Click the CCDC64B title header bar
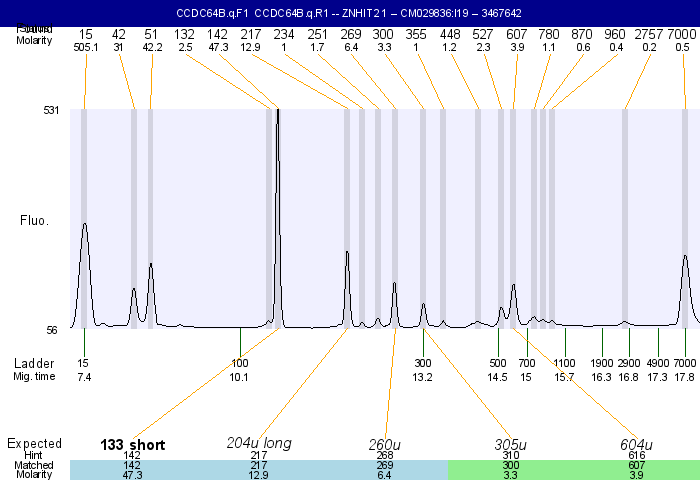This screenshot has height=480, width=700. pyautogui.click(x=349, y=13)
